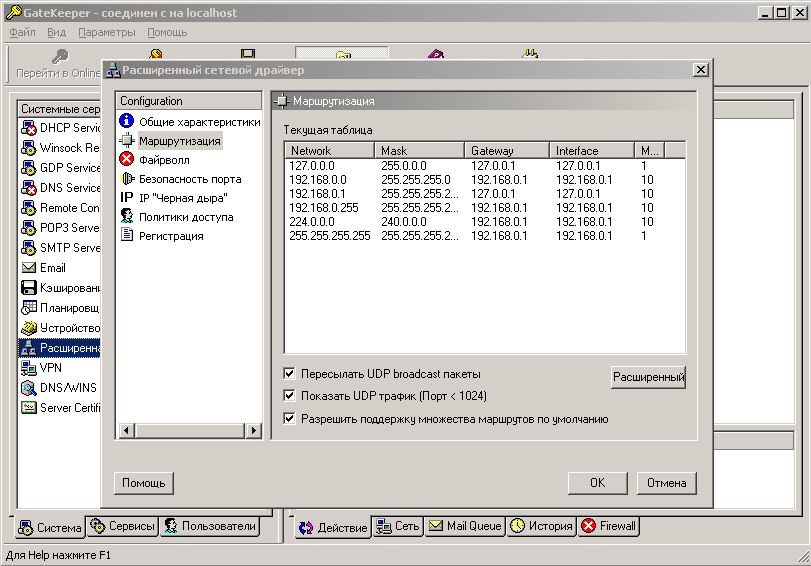Select the SMTP Server icon

pyautogui.click(x=28, y=248)
